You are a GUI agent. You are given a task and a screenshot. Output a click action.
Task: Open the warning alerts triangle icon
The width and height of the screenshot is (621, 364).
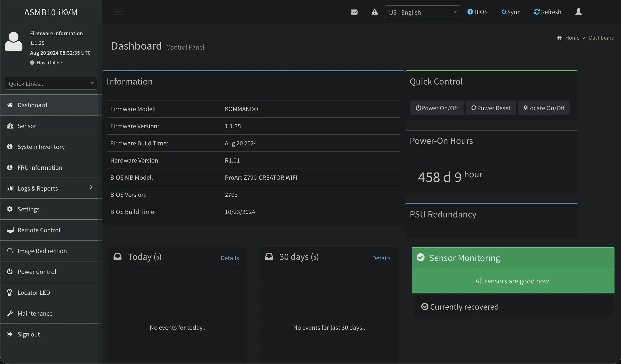tap(375, 12)
